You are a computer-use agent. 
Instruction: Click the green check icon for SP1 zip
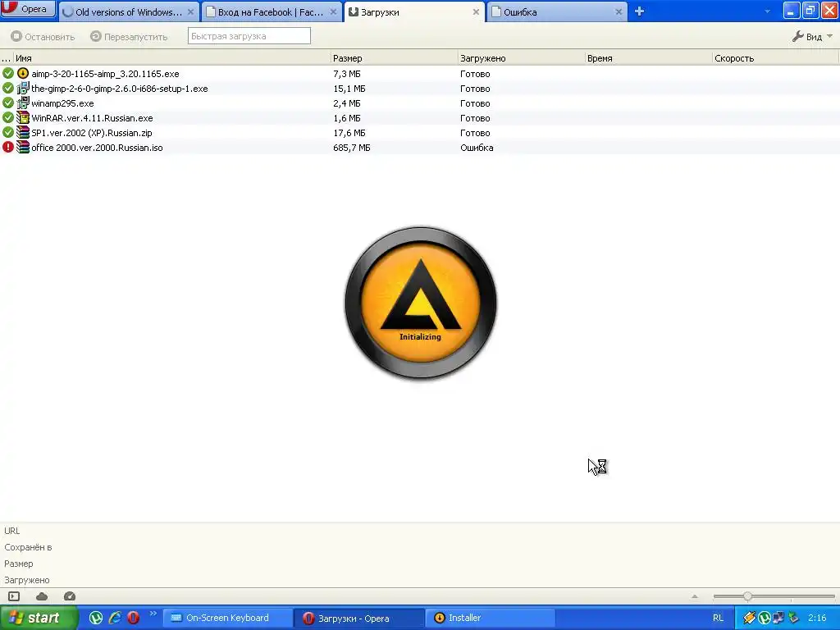point(8,132)
